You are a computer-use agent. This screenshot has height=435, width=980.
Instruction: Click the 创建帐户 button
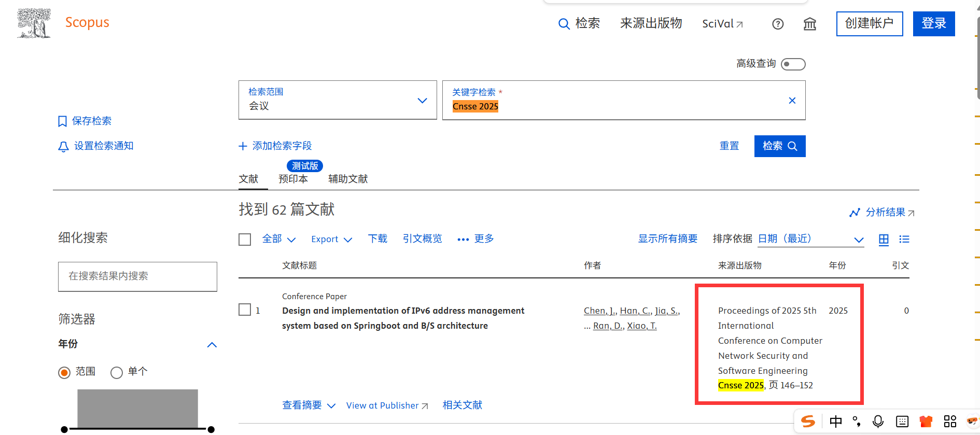click(870, 23)
